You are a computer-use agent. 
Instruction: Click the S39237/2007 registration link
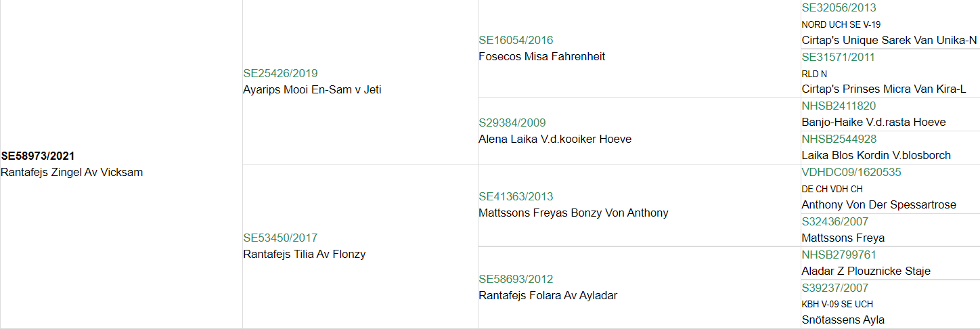click(x=834, y=288)
